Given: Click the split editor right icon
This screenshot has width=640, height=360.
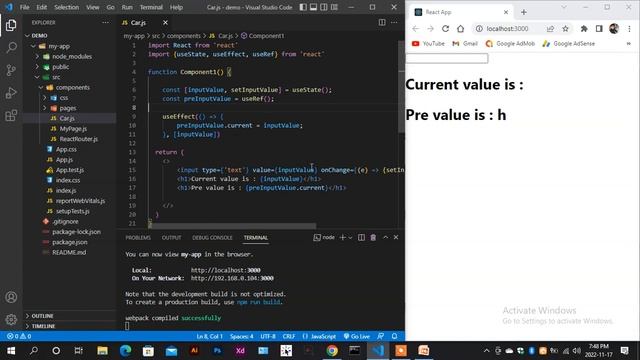Looking at the screenshot, I should click(x=382, y=22).
